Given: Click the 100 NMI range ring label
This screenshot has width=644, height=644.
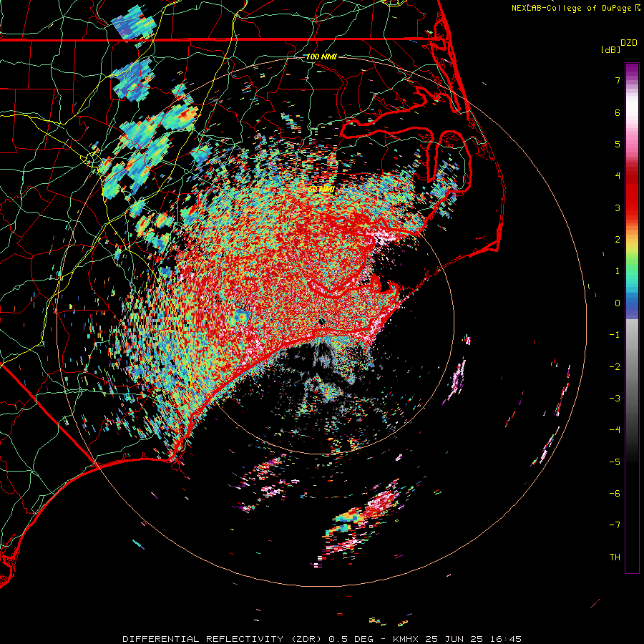Looking at the screenshot, I should (321, 57).
